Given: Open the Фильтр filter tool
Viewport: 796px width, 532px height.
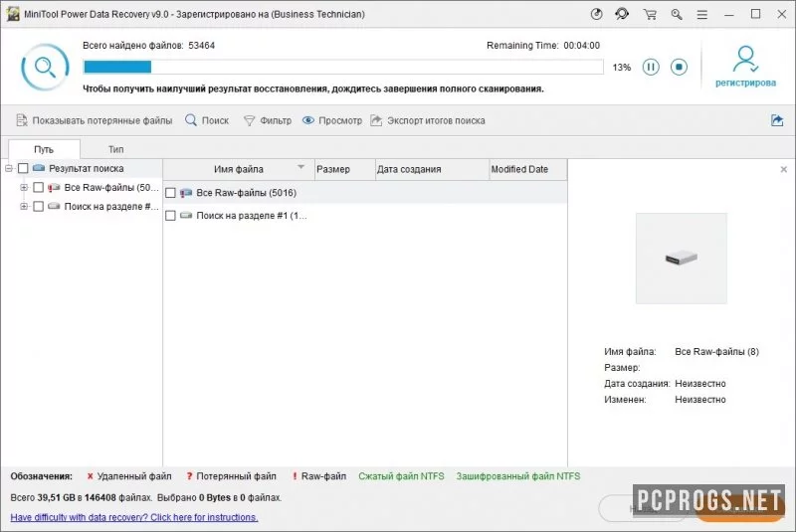Looking at the screenshot, I should tap(268, 120).
